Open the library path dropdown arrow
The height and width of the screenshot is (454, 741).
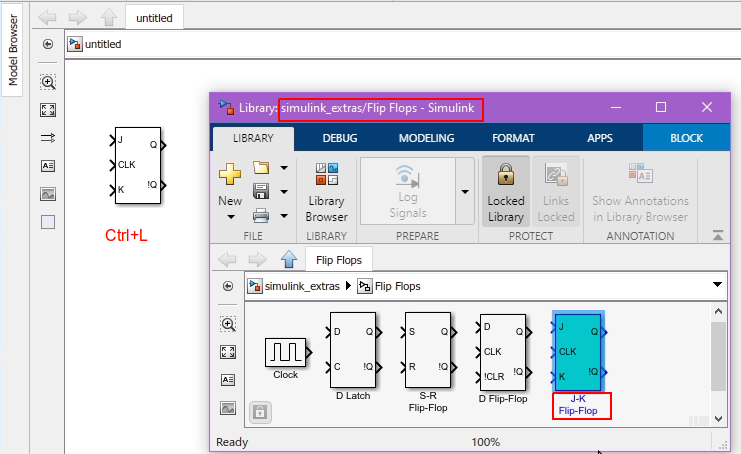pyautogui.click(x=716, y=285)
